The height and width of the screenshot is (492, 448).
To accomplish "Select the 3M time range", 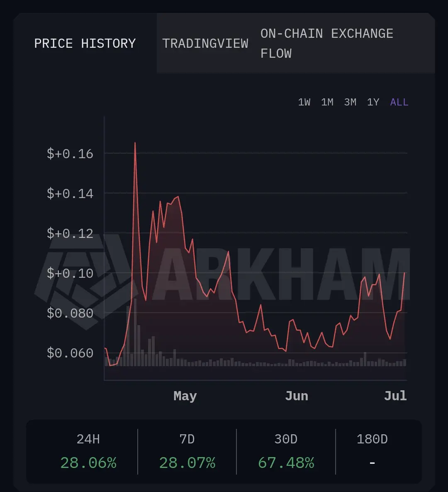I will (350, 102).
